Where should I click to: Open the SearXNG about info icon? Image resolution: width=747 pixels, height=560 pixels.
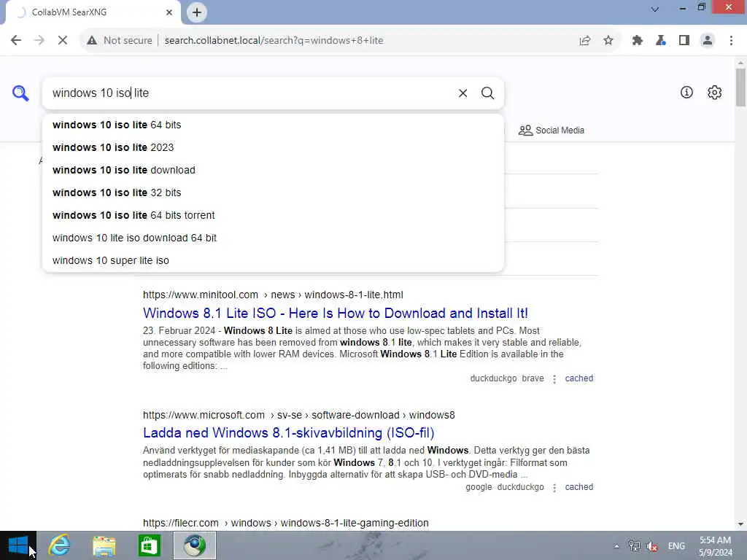coord(686,93)
